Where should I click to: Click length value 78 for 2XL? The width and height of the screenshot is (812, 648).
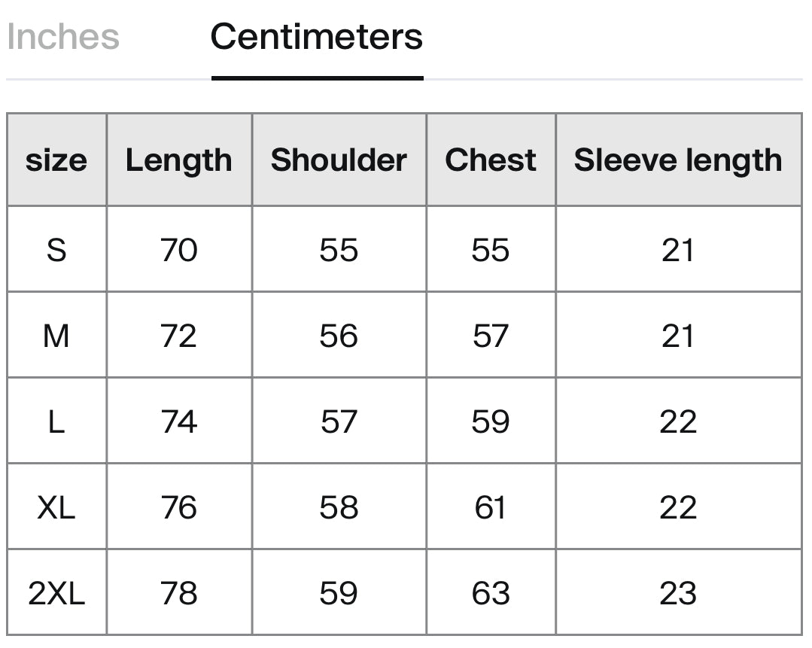pyautogui.click(x=179, y=593)
